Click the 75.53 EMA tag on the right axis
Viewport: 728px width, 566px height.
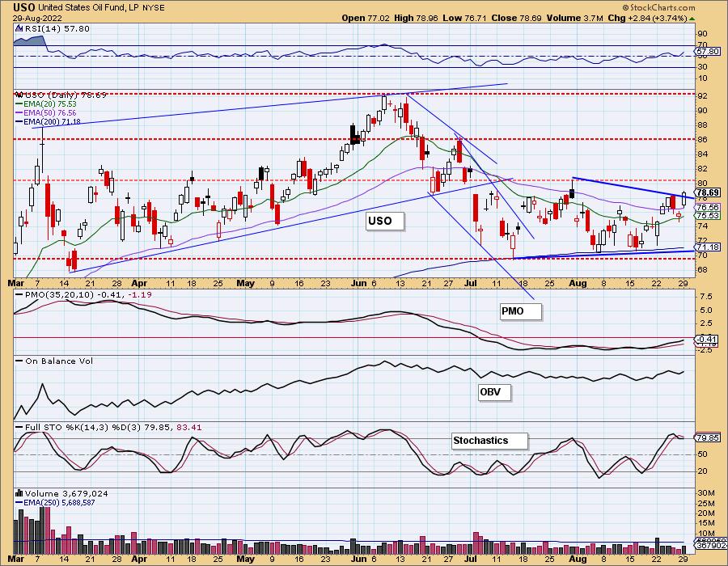[708, 216]
